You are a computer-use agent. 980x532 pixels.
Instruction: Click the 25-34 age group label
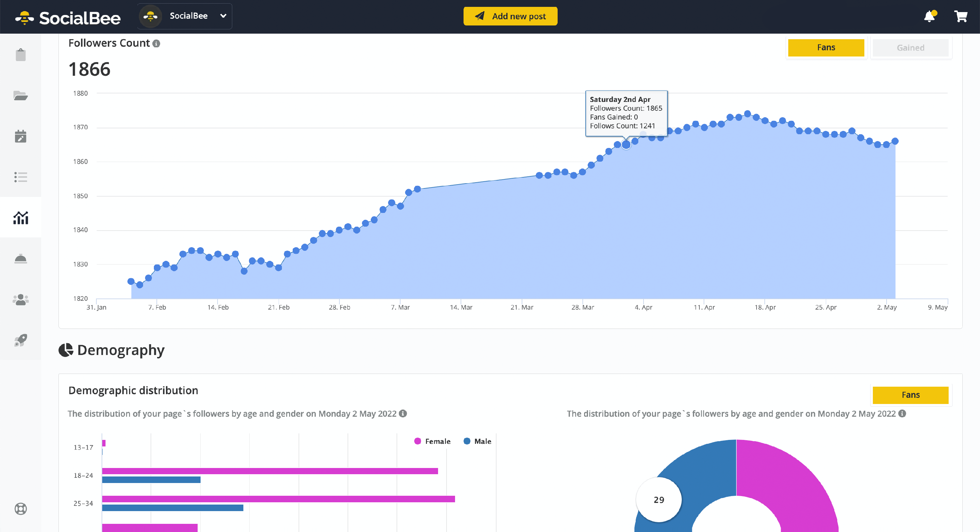click(83, 504)
